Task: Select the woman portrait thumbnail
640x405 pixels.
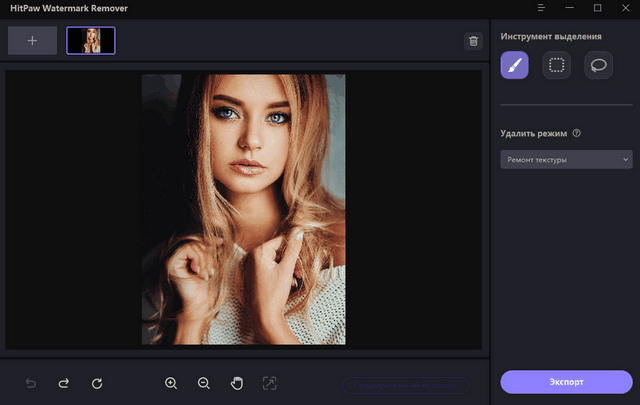Action: point(91,41)
